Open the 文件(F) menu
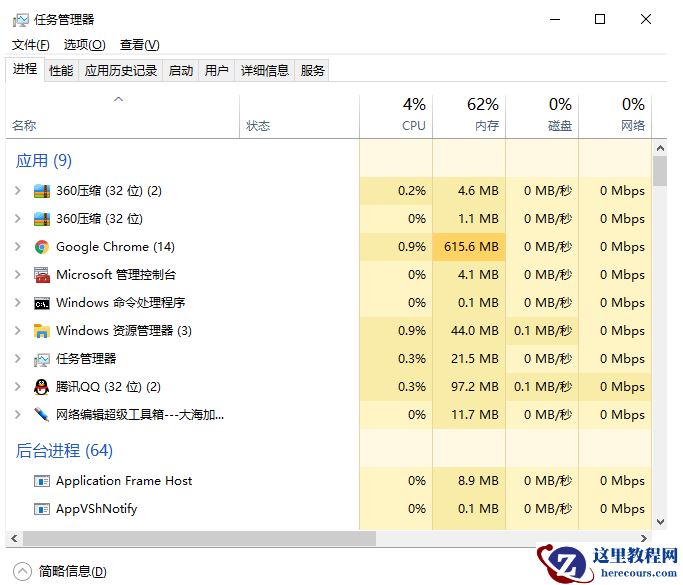683x585 pixels. click(x=30, y=45)
